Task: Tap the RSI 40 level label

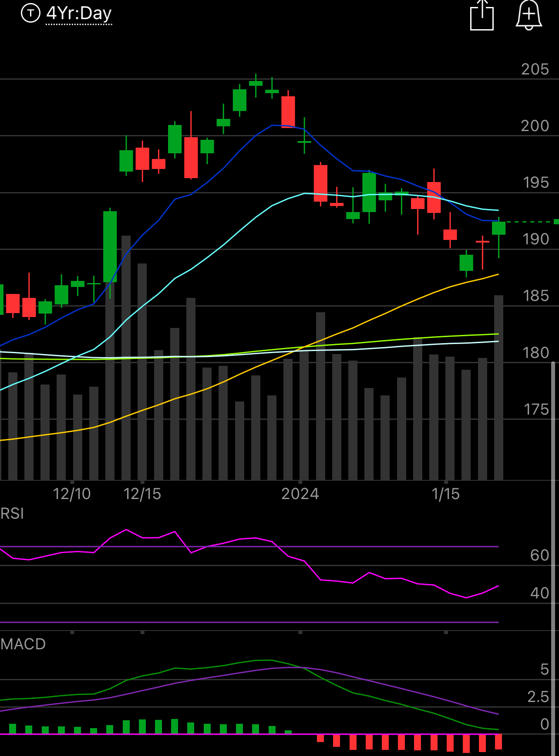Action: click(539, 593)
